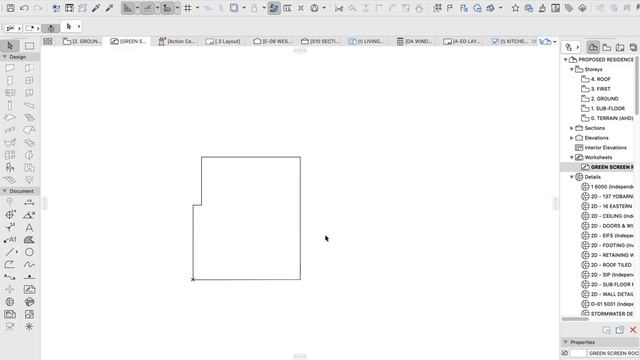640x360 pixels.
Task: Click the tags icon in the toolbar
Action: click(569, 8)
